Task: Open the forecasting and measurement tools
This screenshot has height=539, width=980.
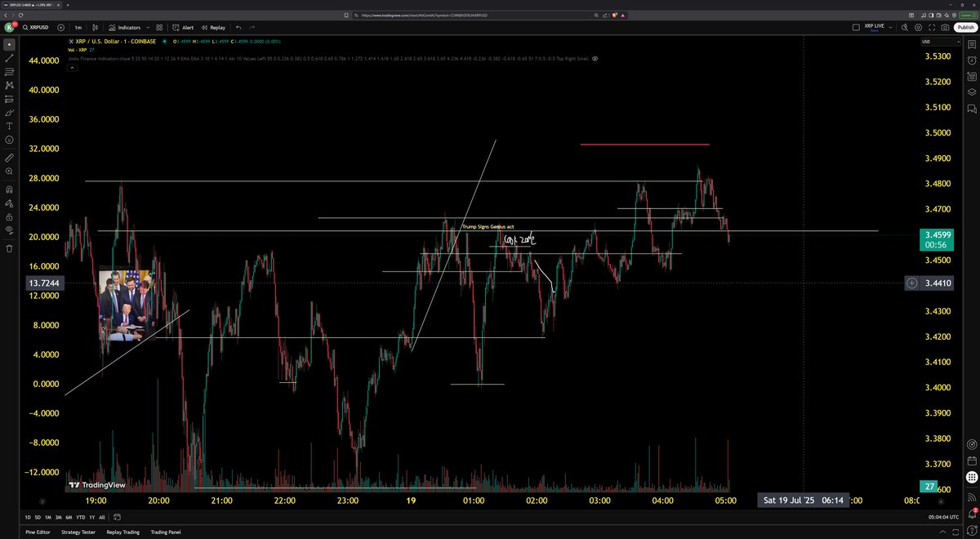Action: coord(10,99)
